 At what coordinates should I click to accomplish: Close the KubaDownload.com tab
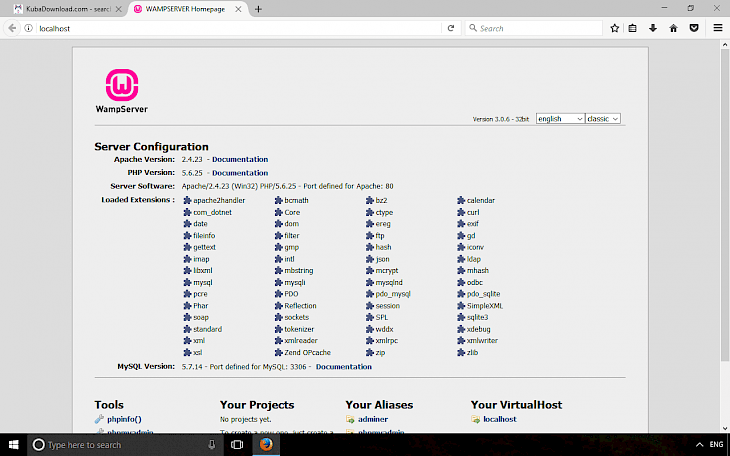pyautogui.click(x=119, y=9)
